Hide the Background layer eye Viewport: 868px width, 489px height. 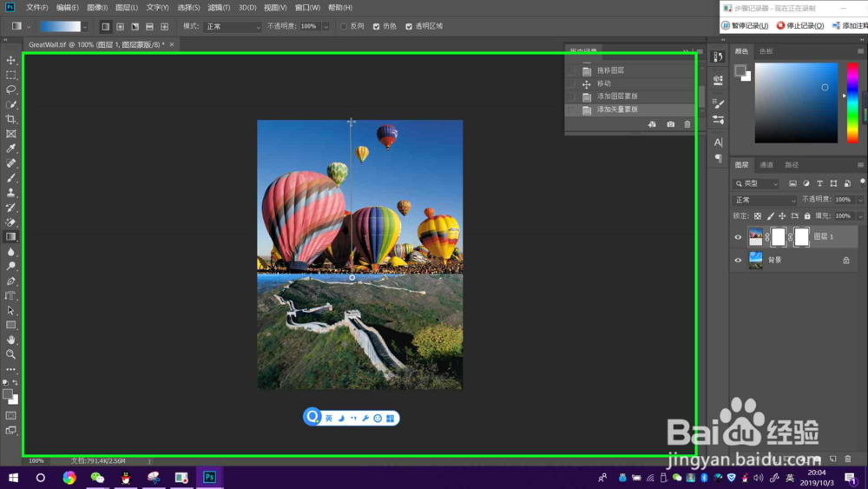[738, 261]
